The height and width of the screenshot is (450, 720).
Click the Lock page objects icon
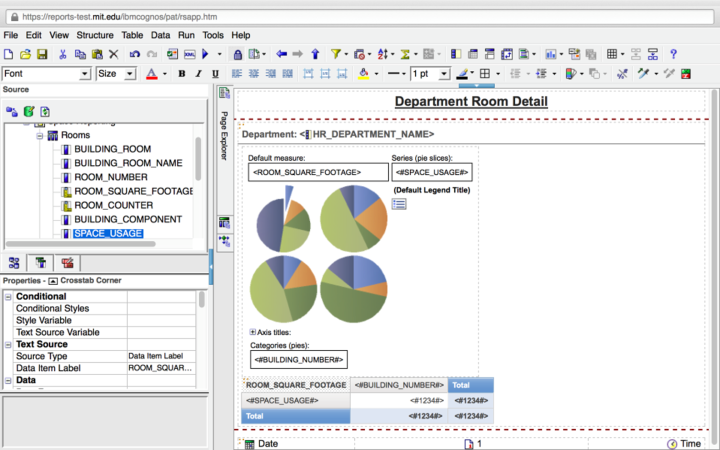pos(236,54)
